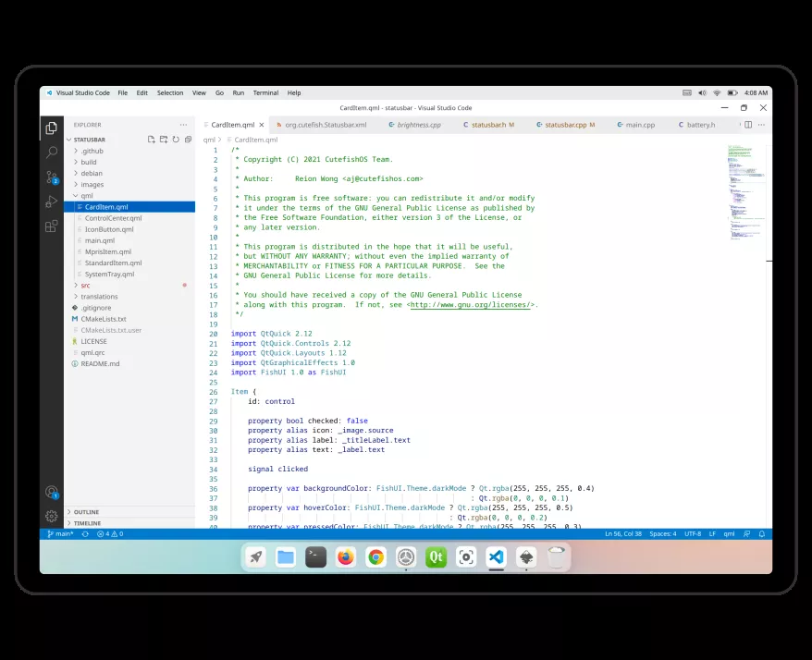Open the File menu
The height and width of the screenshot is (660, 812).
[122, 92]
